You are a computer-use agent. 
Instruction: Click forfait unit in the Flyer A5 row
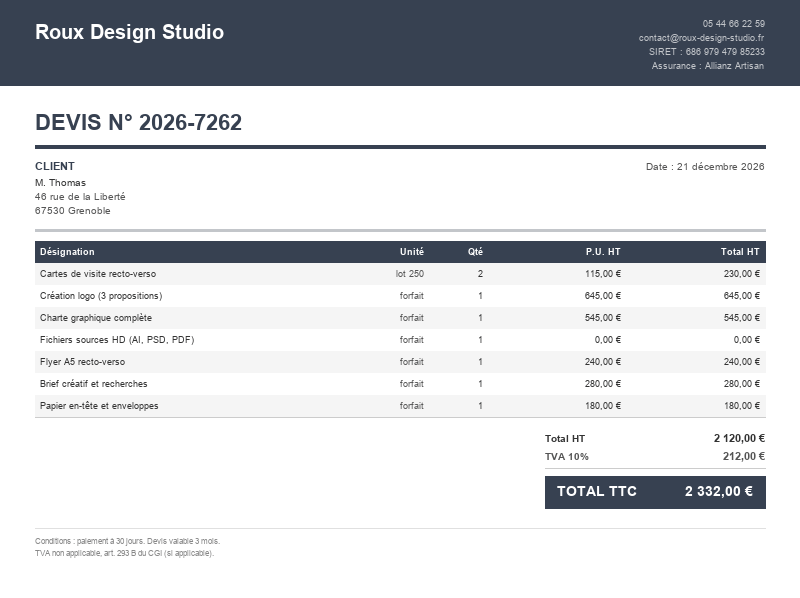pos(412,362)
